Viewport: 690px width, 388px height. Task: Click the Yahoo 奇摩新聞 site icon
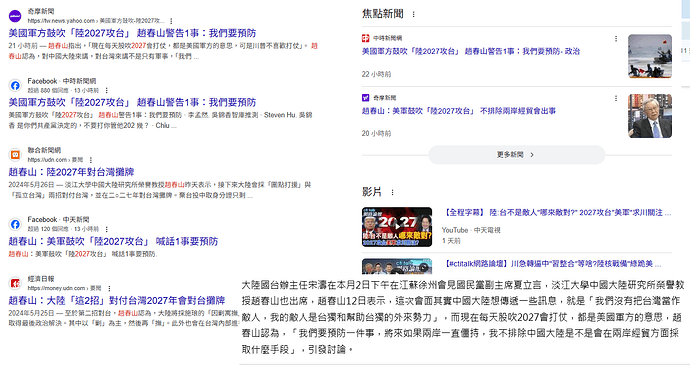(15, 16)
